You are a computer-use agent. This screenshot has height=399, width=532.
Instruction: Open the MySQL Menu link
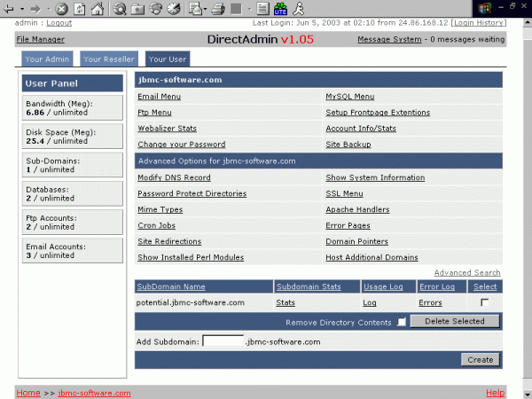coord(350,97)
